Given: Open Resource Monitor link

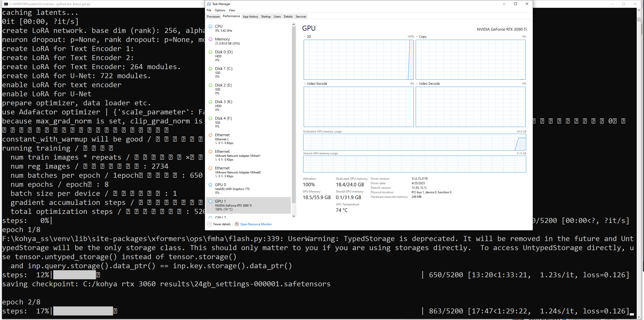Looking at the screenshot, I should coord(256,224).
